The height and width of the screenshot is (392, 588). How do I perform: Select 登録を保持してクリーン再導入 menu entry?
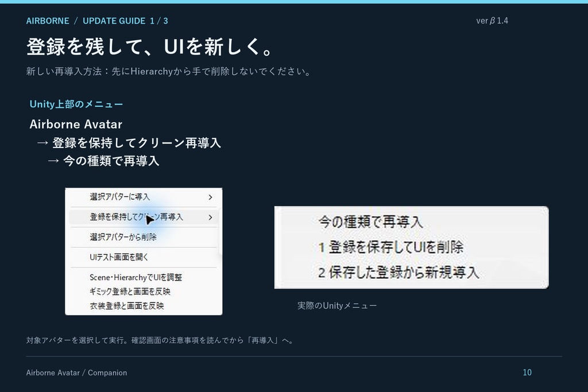pyautogui.click(x=144, y=217)
